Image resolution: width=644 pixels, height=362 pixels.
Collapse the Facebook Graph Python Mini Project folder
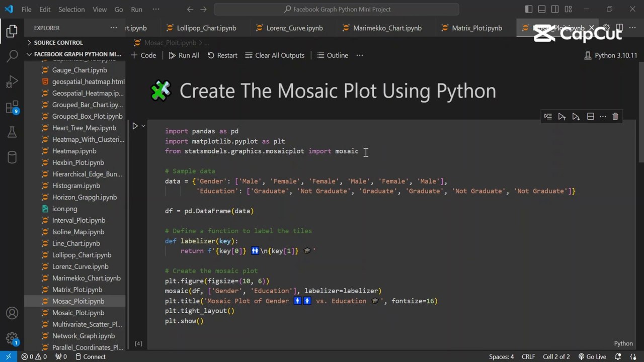coord(74,54)
